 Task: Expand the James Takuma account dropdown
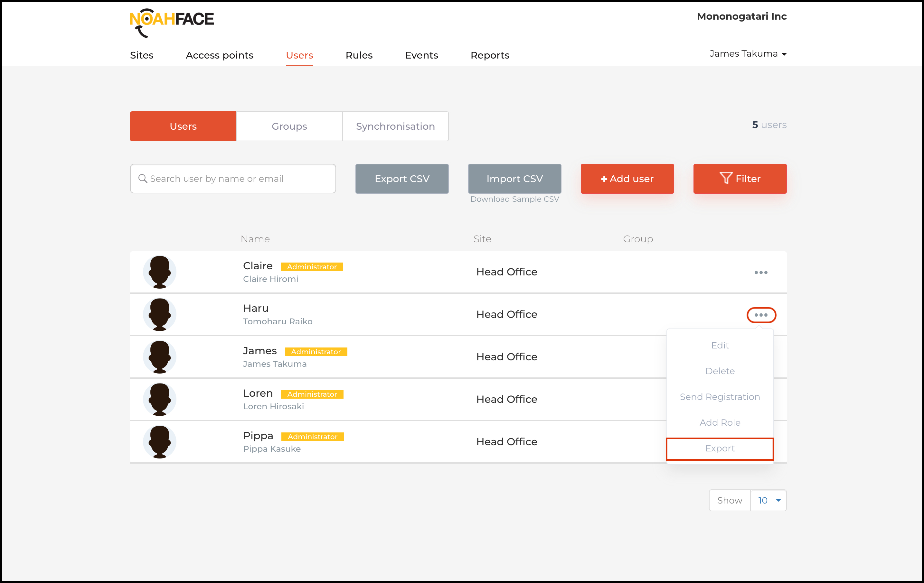[748, 54]
